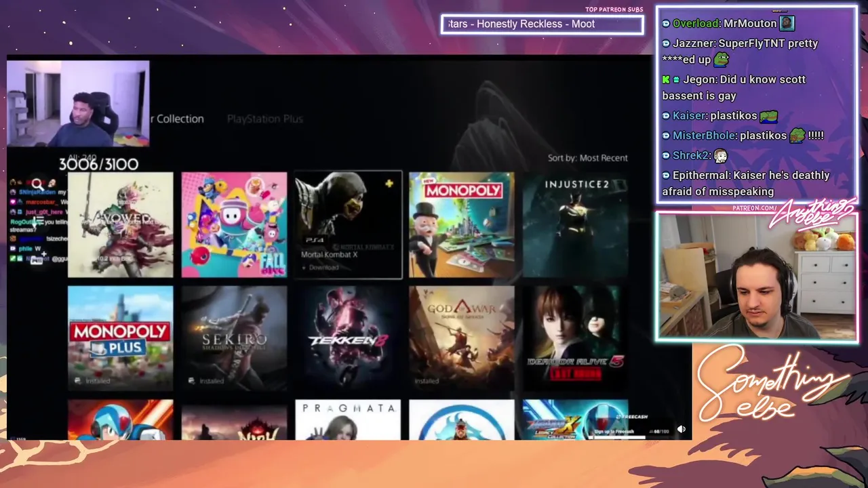This screenshot has height=488, width=868.
Task: Click the song title ticker 'Honestly Reckless - Moot'
Action: pyautogui.click(x=536, y=24)
